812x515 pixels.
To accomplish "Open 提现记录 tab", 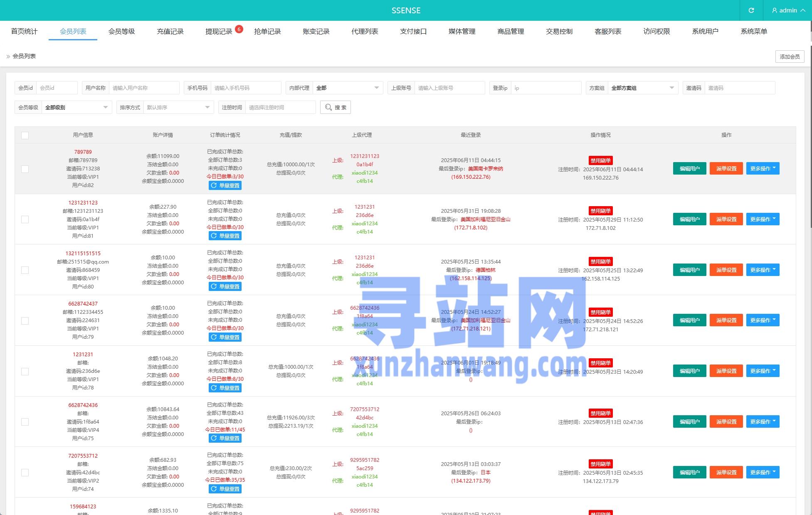I will point(219,31).
